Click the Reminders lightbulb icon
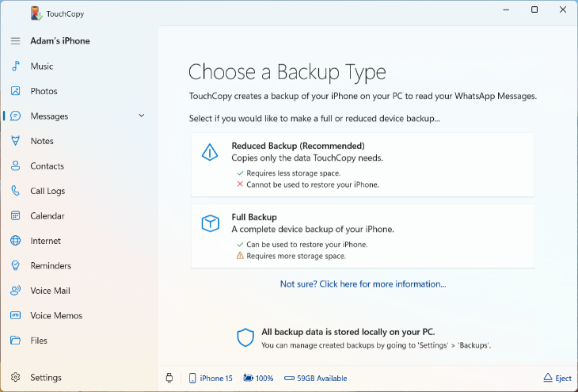This screenshot has height=392, width=578. tap(16, 265)
